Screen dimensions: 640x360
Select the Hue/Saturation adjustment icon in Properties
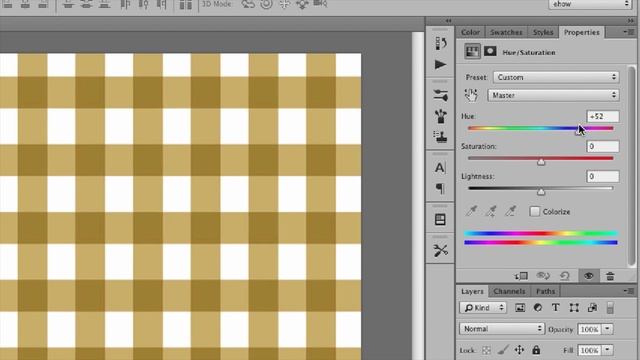(472, 52)
